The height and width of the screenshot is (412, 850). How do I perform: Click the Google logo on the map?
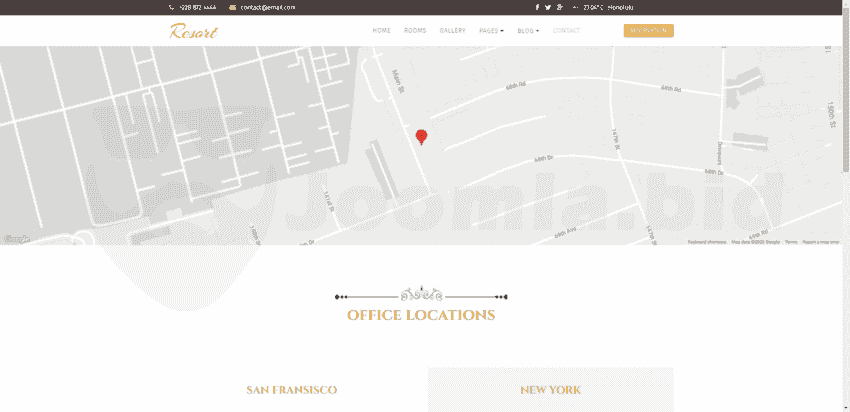[15, 239]
